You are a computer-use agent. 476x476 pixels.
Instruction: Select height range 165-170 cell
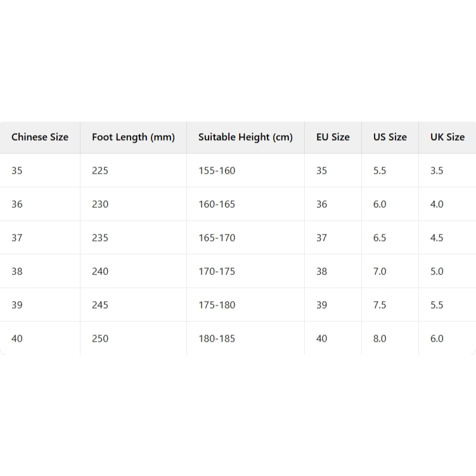pyautogui.click(x=245, y=238)
